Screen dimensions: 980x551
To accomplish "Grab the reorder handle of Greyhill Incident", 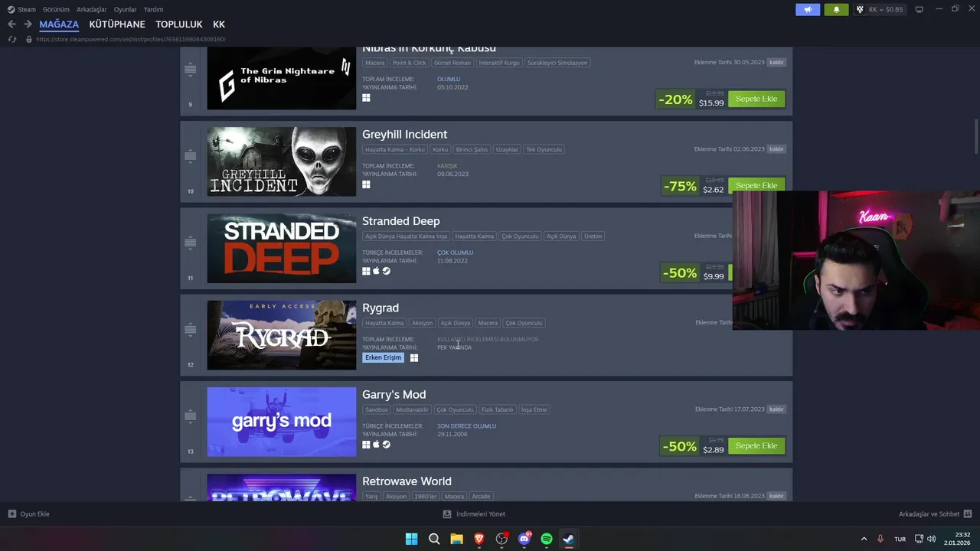I will point(190,156).
